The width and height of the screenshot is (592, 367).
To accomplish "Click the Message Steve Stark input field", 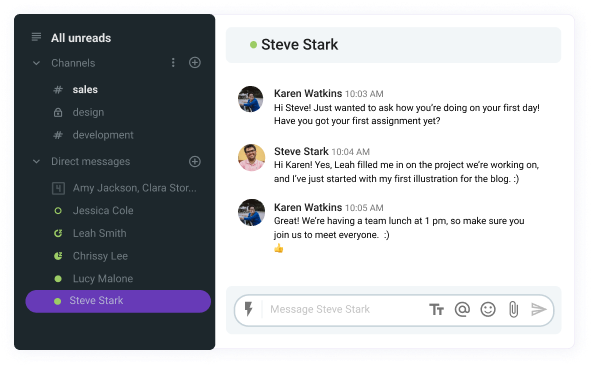I will pos(344,310).
